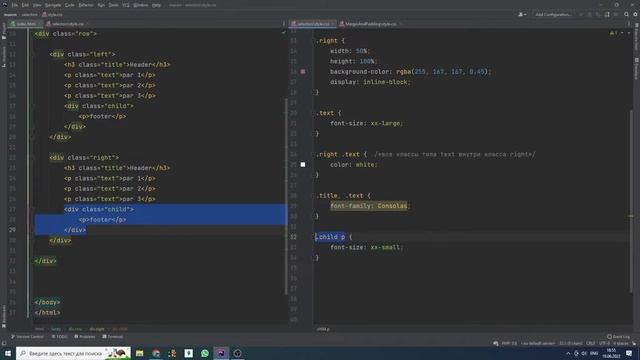Open the Window menu
This screenshot has height=360, width=640.
pos(140,5)
